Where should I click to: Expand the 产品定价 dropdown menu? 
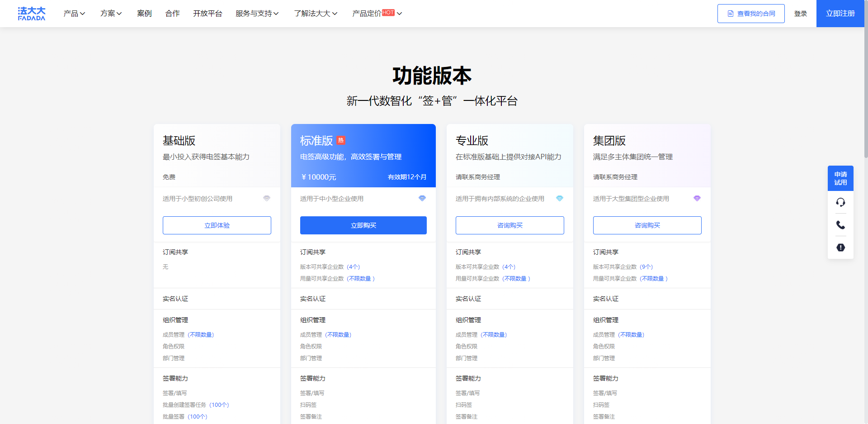[x=377, y=14]
